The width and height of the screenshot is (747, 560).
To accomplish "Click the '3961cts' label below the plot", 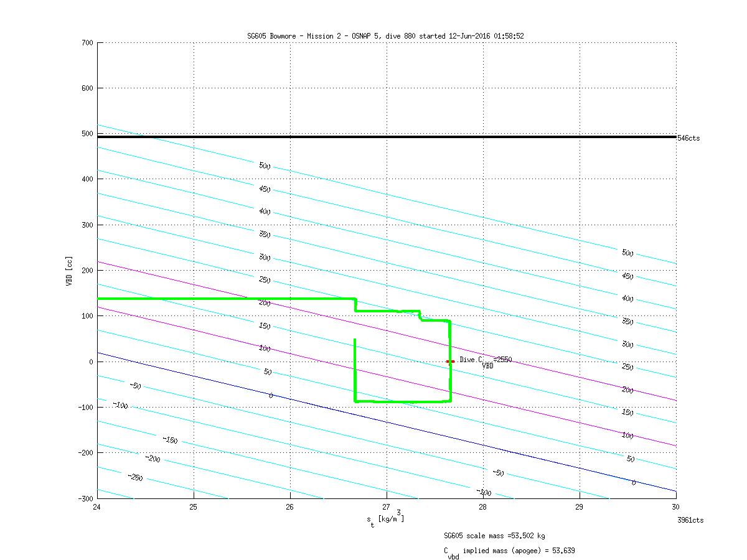I will (690, 520).
